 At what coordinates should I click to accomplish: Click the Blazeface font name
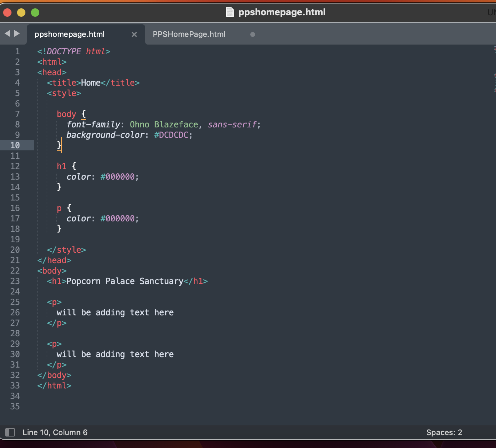176,125
